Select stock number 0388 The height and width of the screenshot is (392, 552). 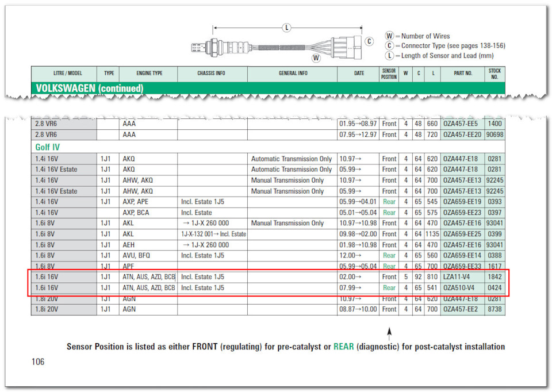(x=494, y=256)
